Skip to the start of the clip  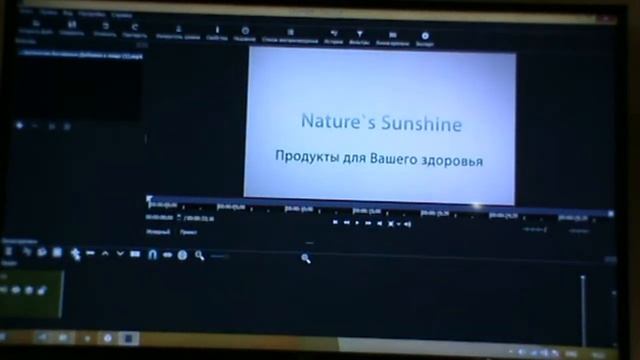point(335,222)
